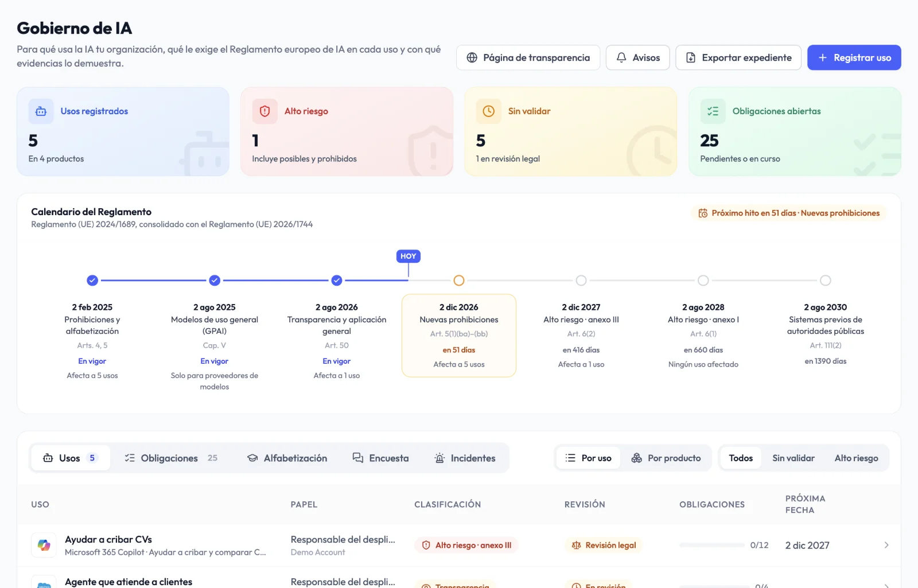The image size is (918, 588).
Task: Select the 2 ago 2025 completed milestone checkmark
Action: click(x=215, y=281)
